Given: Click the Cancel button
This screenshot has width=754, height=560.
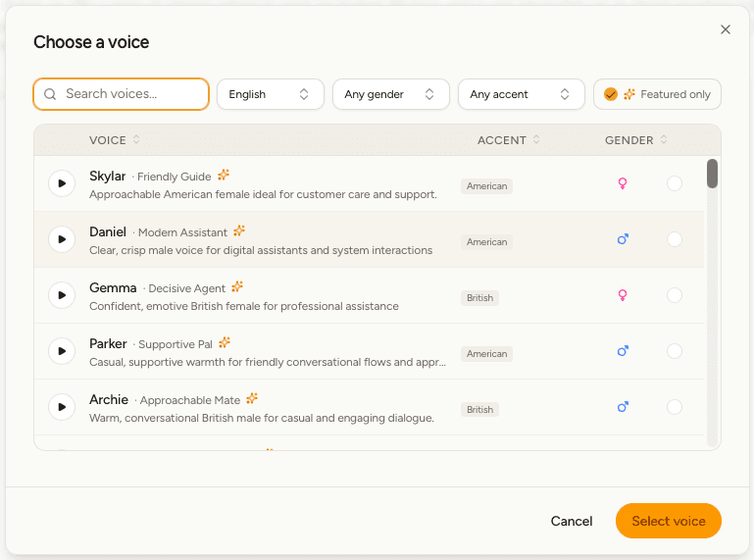Looking at the screenshot, I should click(x=572, y=521).
